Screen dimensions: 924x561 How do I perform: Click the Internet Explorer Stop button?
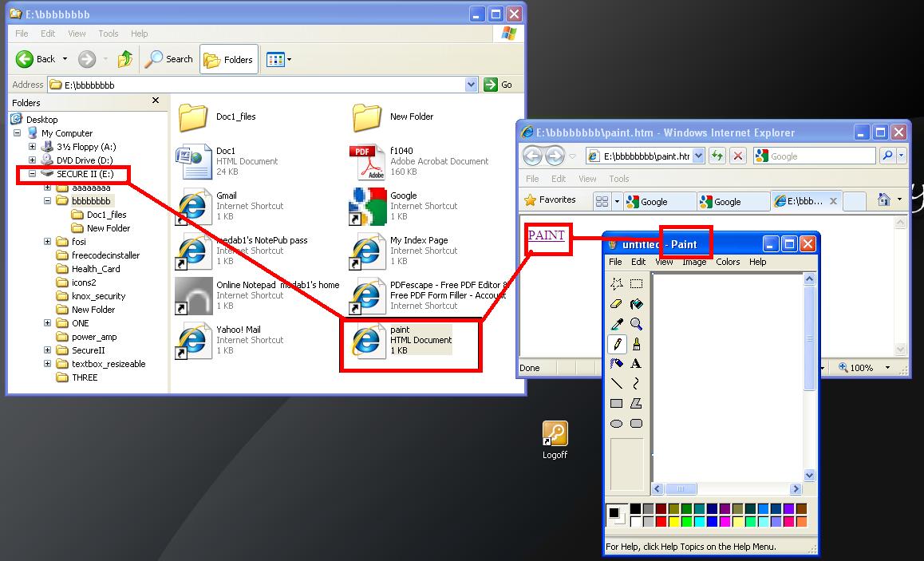pyautogui.click(x=738, y=156)
